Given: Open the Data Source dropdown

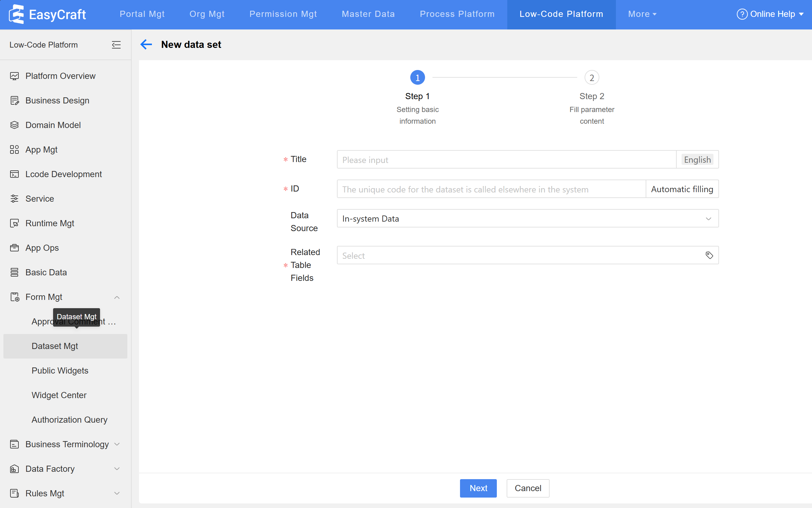Looking at the screenshot, I should 527,219.
